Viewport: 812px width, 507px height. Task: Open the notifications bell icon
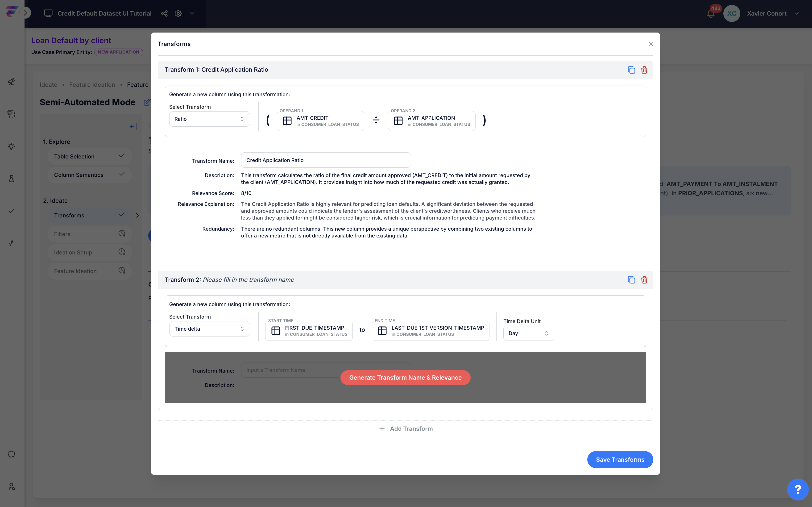[x=710, y=14]
